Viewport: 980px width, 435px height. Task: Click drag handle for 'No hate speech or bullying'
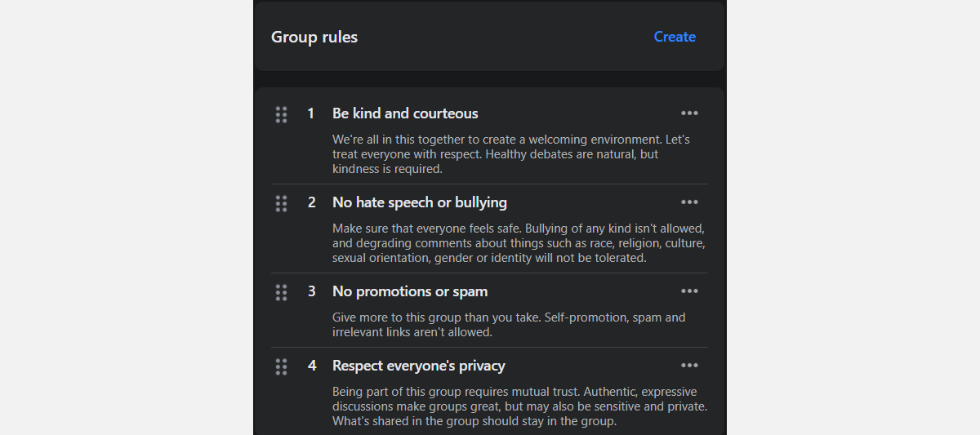pyautogui.click(x=281, y=203)
